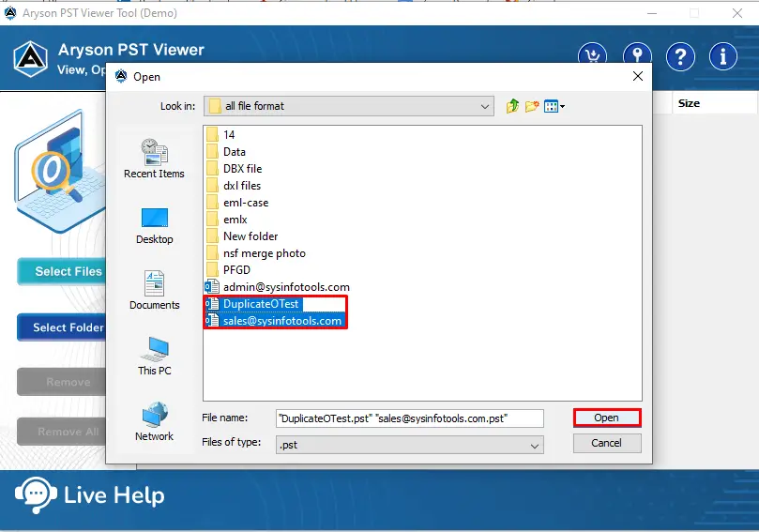Select DuplicateOTest PST file
The width and height of the screenshot is (759, 532).
pos(252,304)
